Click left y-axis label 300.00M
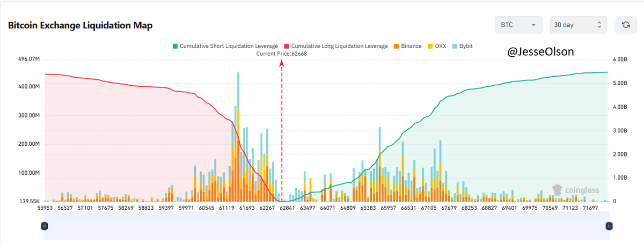Image resolution: width=644 pixels, height=244 pixels. point(29,115)
